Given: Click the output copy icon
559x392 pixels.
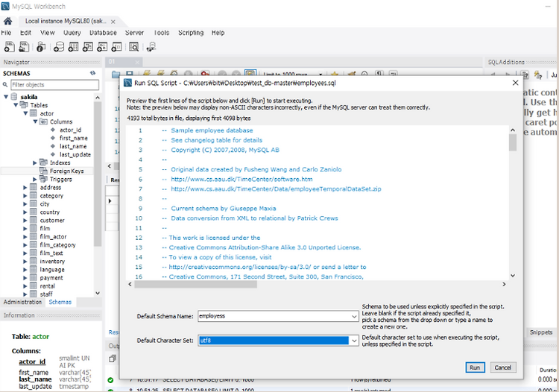Looking at the screenshot, I should (113, 358).
